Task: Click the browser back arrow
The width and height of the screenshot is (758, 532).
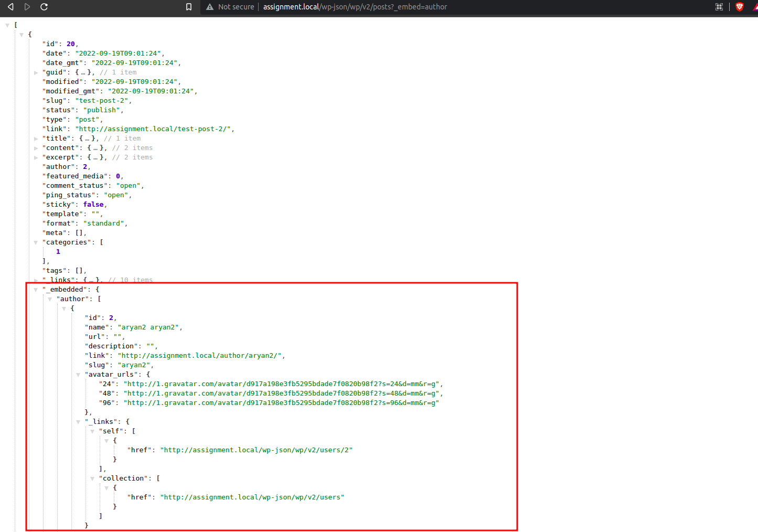Action: point(10,7)
